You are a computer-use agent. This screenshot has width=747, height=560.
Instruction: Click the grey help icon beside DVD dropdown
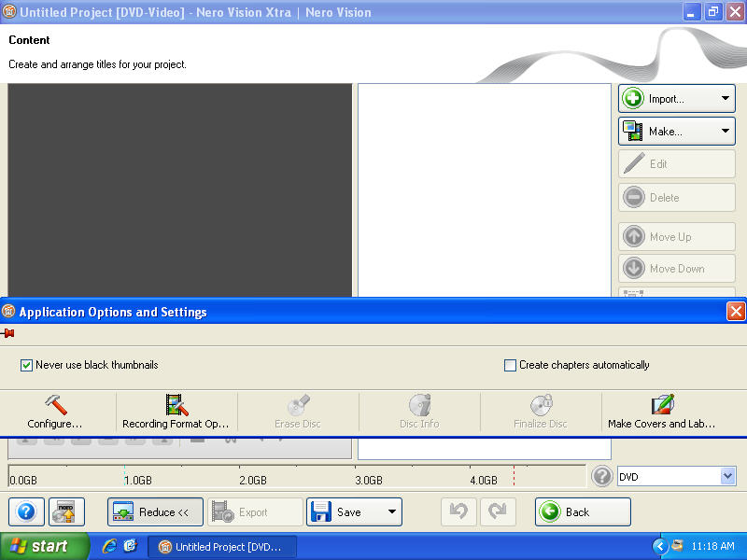coord(601,476)
